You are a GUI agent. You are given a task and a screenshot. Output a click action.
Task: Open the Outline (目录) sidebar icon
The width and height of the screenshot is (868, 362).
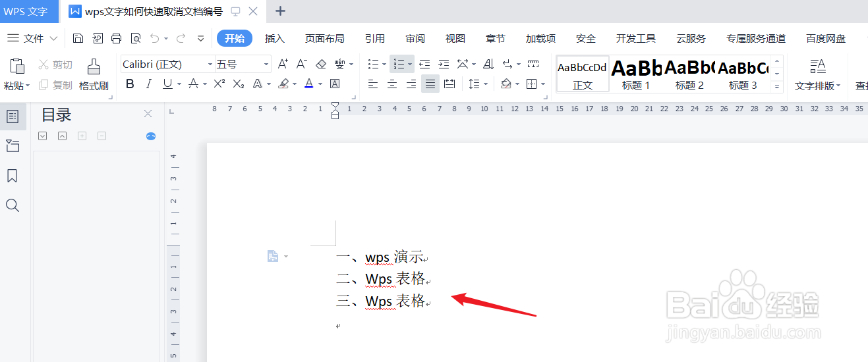pyautogui.click(x=13, y=116)
